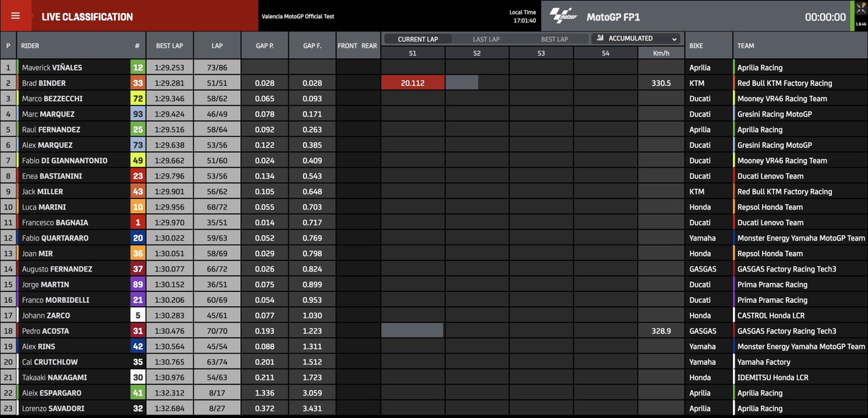Click the S4 sector header
The width and height of the screenshot is (868, 418).
coord(605,53)
